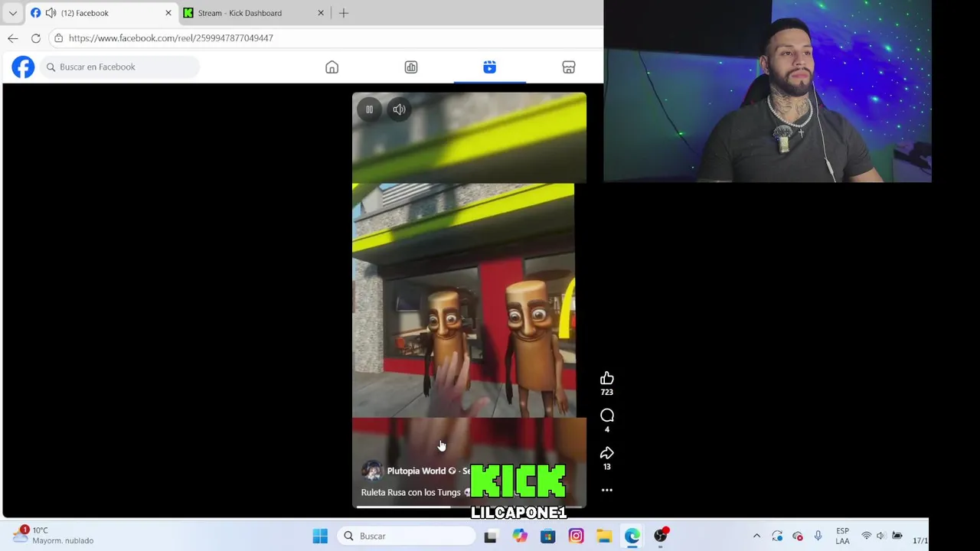Screen dimensions: 980x551
Task: Open OBS Studio from the taskbar
Action: (x=661, y=536)
